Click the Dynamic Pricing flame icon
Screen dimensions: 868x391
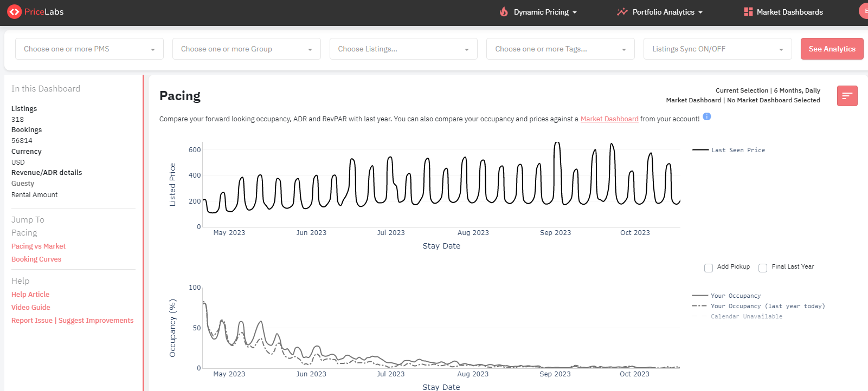tap(504, 11)
